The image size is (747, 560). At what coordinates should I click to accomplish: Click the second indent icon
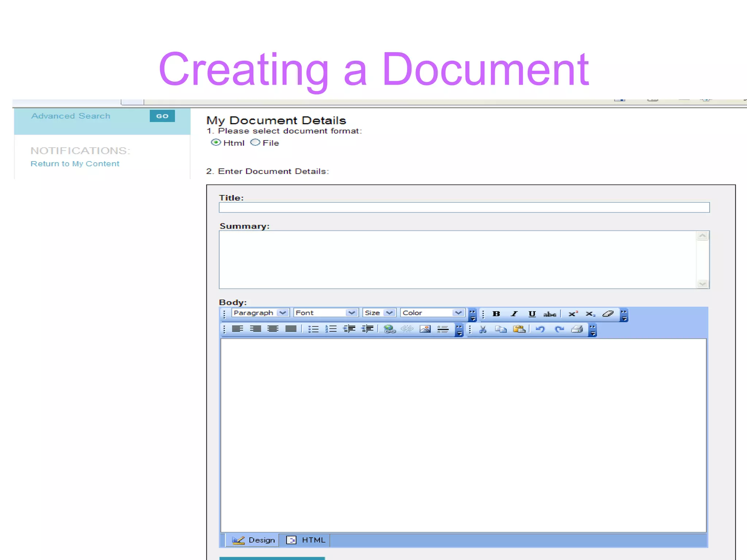pos(367,329)
